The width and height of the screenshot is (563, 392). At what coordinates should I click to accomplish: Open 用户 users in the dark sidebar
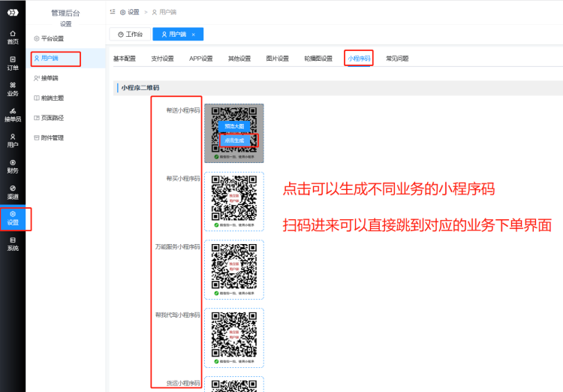pos(13,140)
